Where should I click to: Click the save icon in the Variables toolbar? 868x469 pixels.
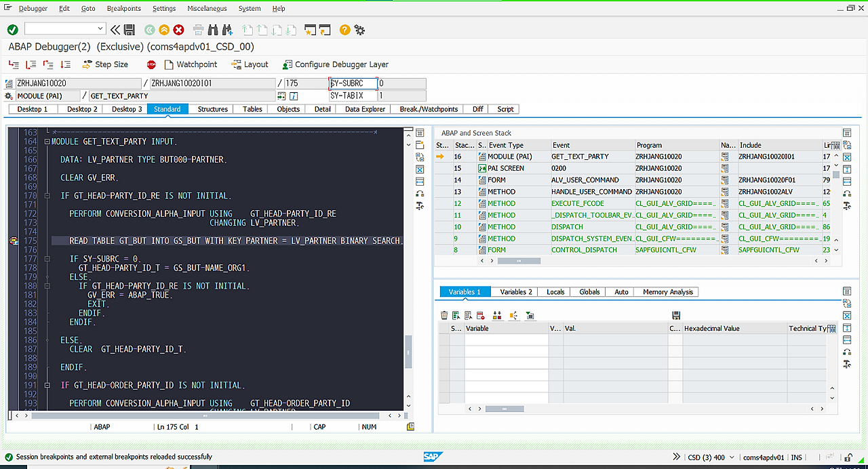pyautogui.click(x=676, y=315)
